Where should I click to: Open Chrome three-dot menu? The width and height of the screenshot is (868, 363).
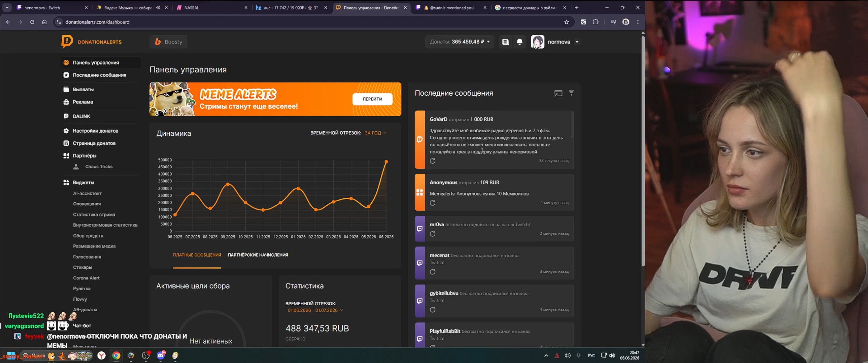tap(638, 22)
